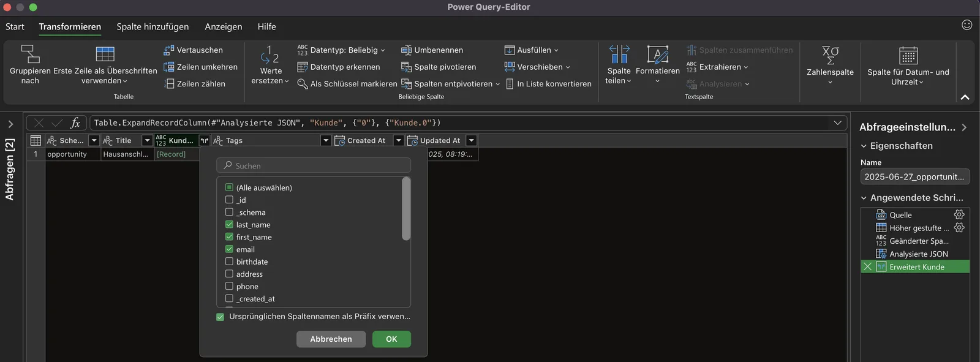Cancel formula edit with X icon
Viewport: 980px width, 362px height.
point(39,123)
